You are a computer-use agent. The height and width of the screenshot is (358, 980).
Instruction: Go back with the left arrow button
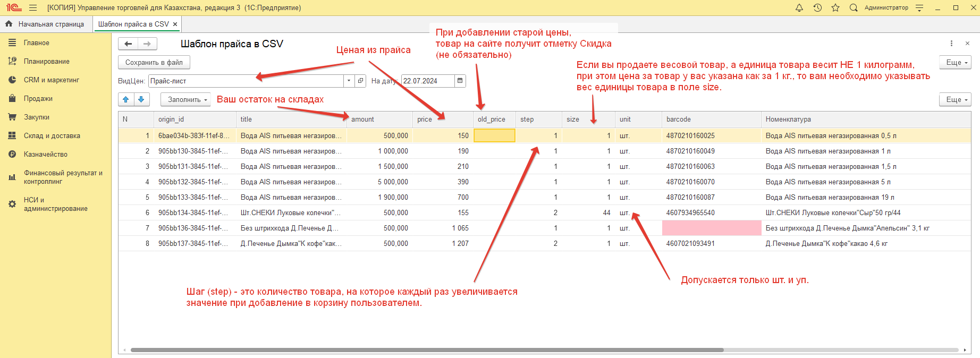(128, 44)
